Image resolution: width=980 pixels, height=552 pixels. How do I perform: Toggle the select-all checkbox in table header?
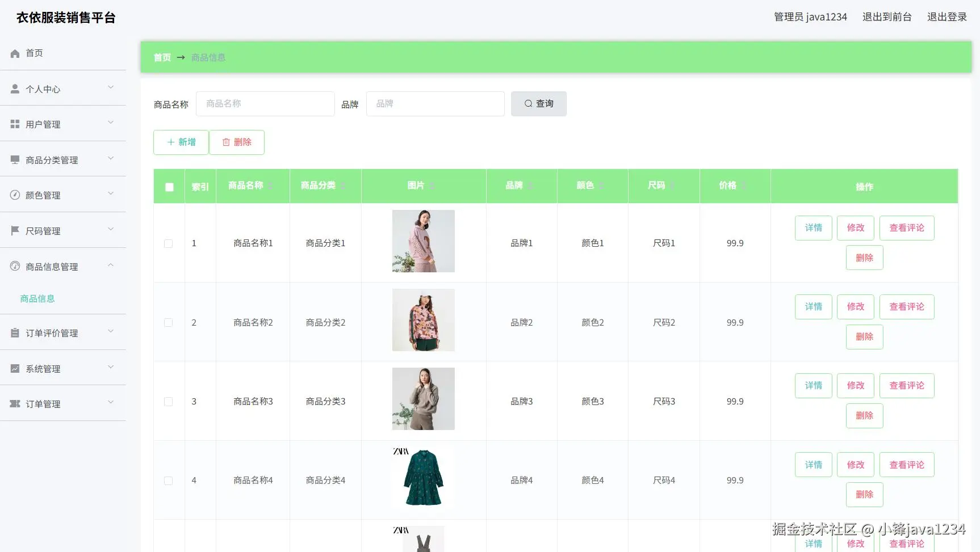[x=169, y=187]
